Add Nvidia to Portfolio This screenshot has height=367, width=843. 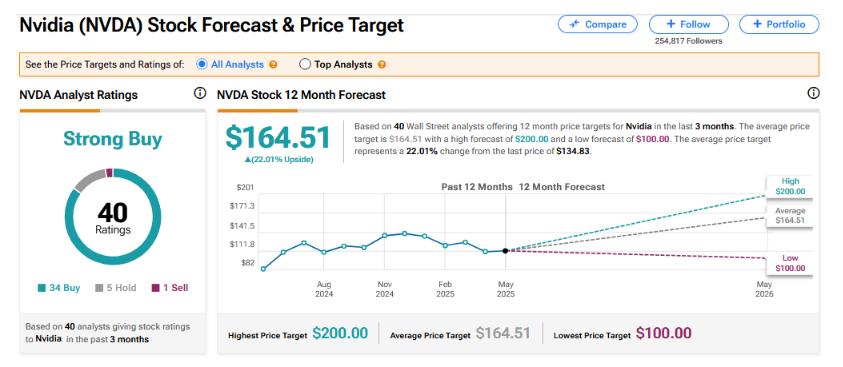(x=780, y=24)
